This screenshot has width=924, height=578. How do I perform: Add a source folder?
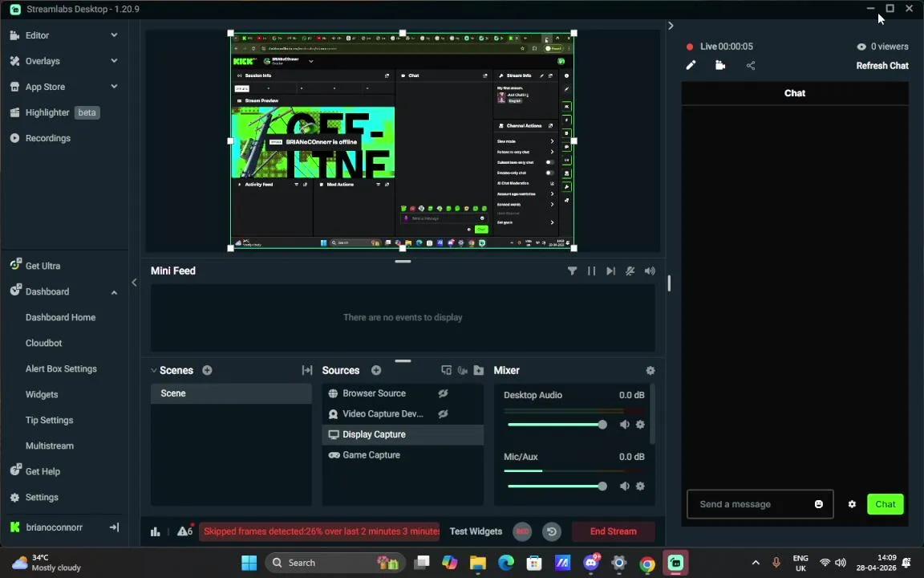(x=479, y=370)
